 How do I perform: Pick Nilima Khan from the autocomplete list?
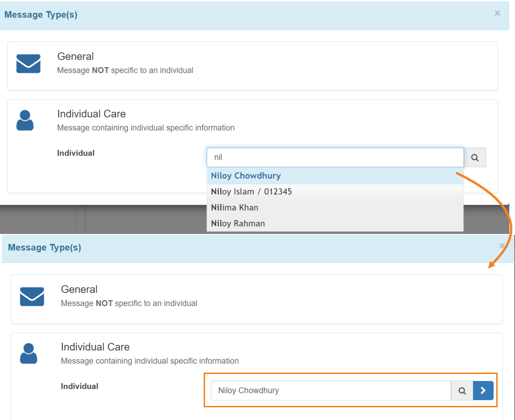[x=234, y=208]
